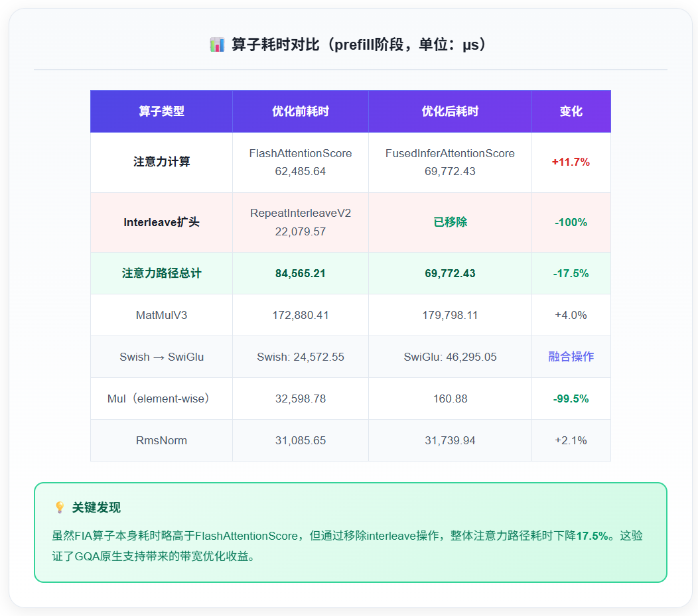Click the green 已移除 label

(450, 222)
